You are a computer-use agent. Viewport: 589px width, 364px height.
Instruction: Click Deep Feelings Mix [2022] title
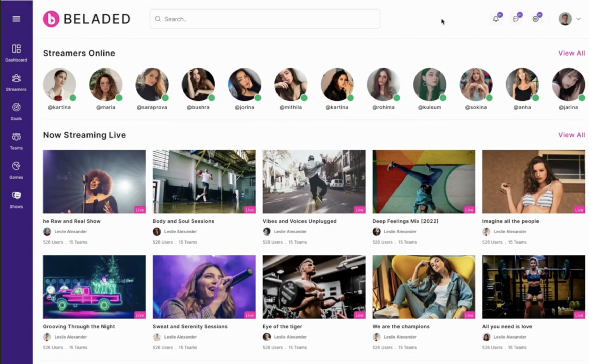pyautogui.click(x=405, y=221)
